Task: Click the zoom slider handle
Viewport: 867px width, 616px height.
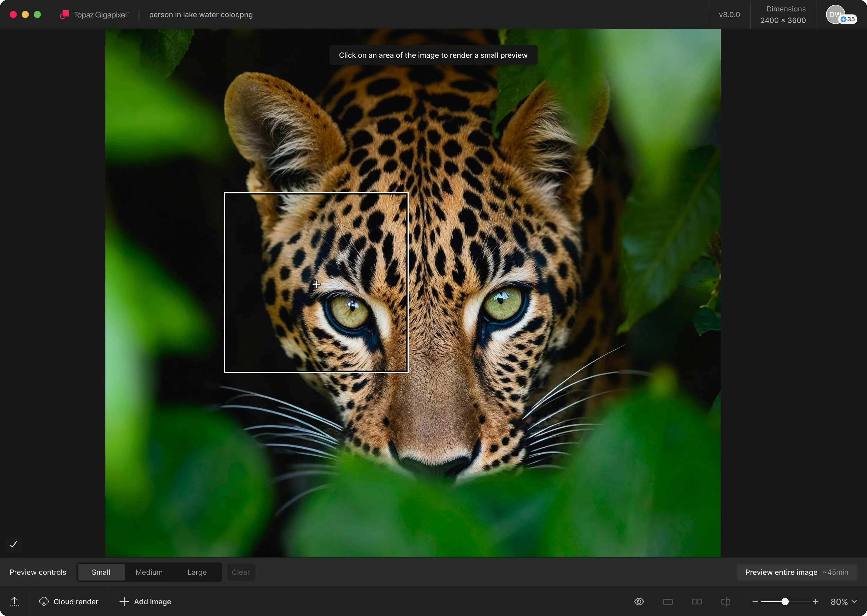Action: coord(785,602)
